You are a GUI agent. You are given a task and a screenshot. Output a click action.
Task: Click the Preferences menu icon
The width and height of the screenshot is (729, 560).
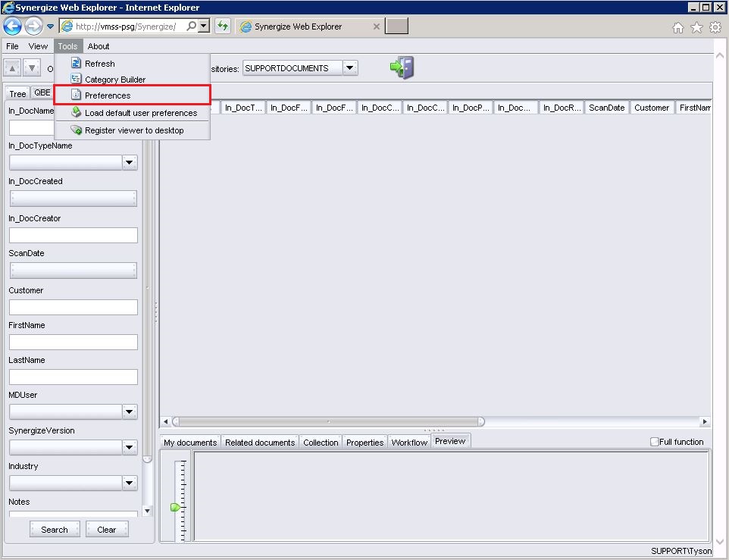76,95
